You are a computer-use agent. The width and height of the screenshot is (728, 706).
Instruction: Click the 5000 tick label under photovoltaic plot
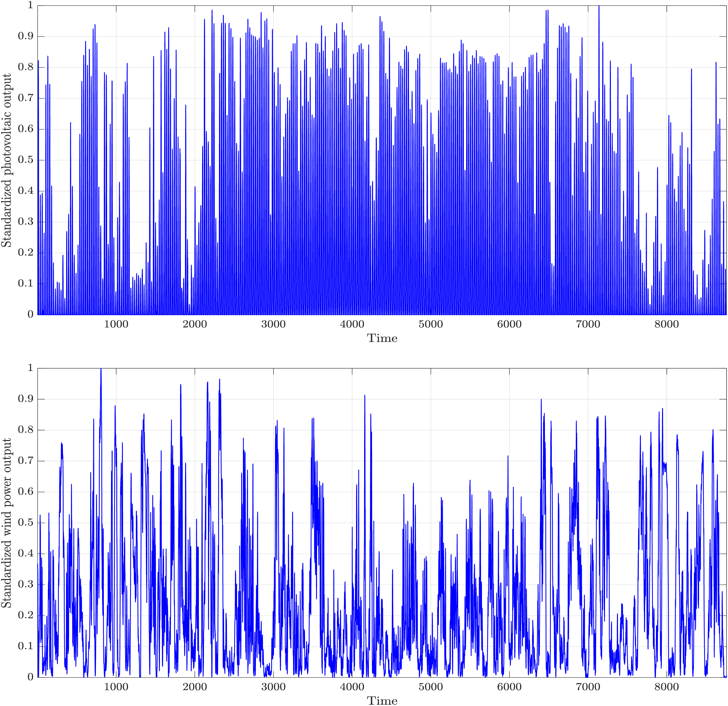pyautogui.click(x=431, y=324)
